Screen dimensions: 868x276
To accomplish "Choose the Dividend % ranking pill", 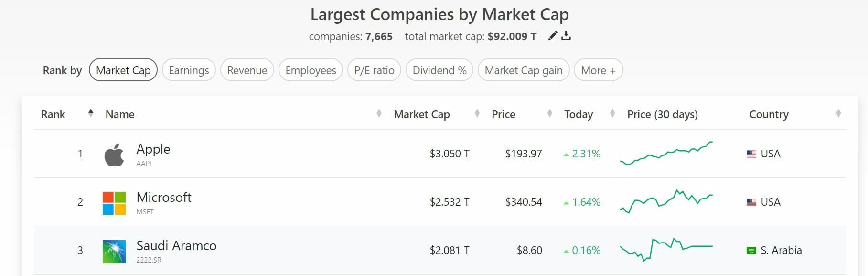I will click(x=439, y=70).
